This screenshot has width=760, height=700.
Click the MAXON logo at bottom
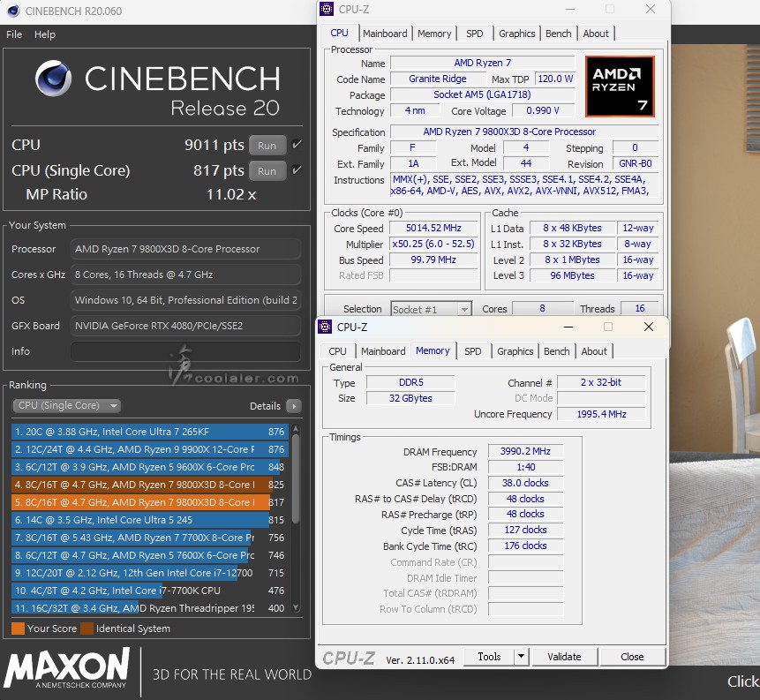67,668
